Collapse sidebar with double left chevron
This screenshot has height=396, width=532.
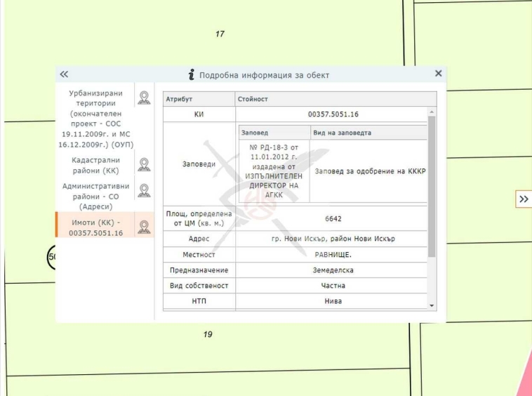[64, 74]
